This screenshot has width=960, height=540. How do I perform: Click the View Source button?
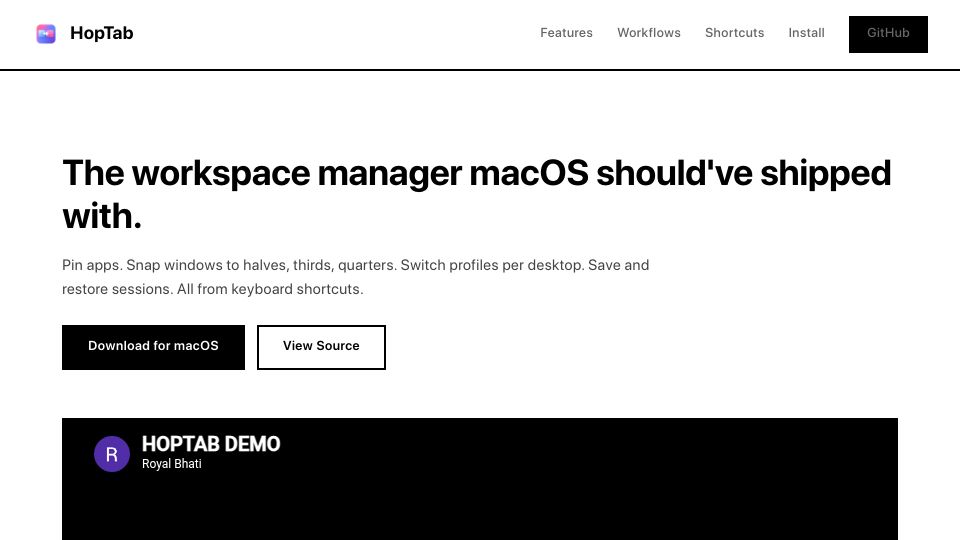point(321,347)
